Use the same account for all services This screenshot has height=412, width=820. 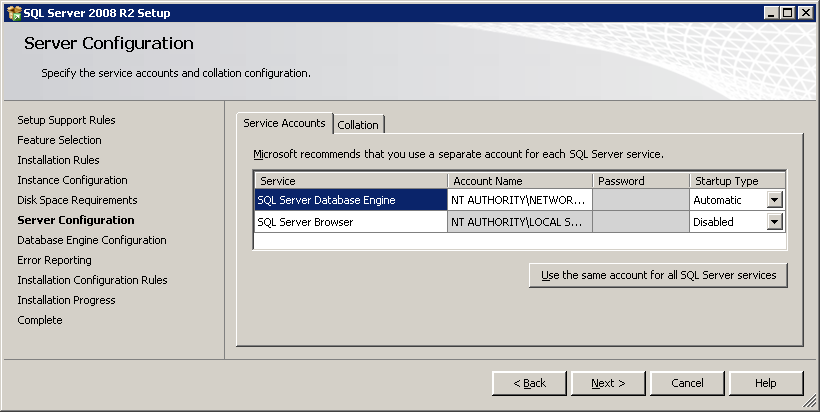(x=658, y=275)
